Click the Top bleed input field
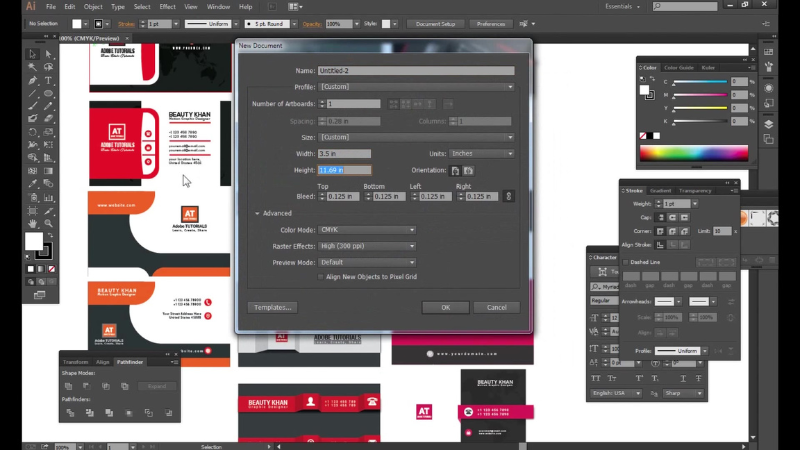This screenshot has height=450, width=800. pos(343,196)
